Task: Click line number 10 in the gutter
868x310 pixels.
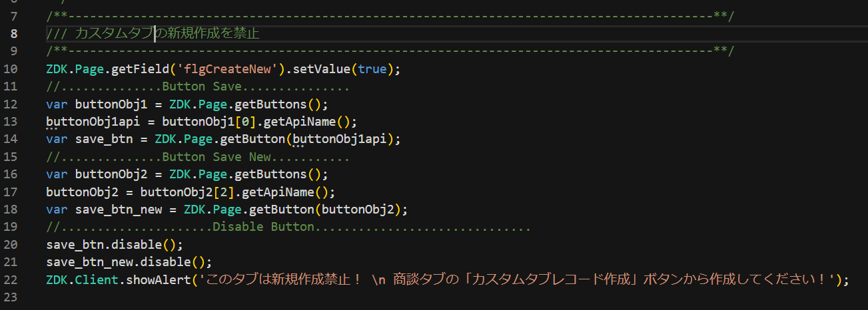Action: pos(11,69)
